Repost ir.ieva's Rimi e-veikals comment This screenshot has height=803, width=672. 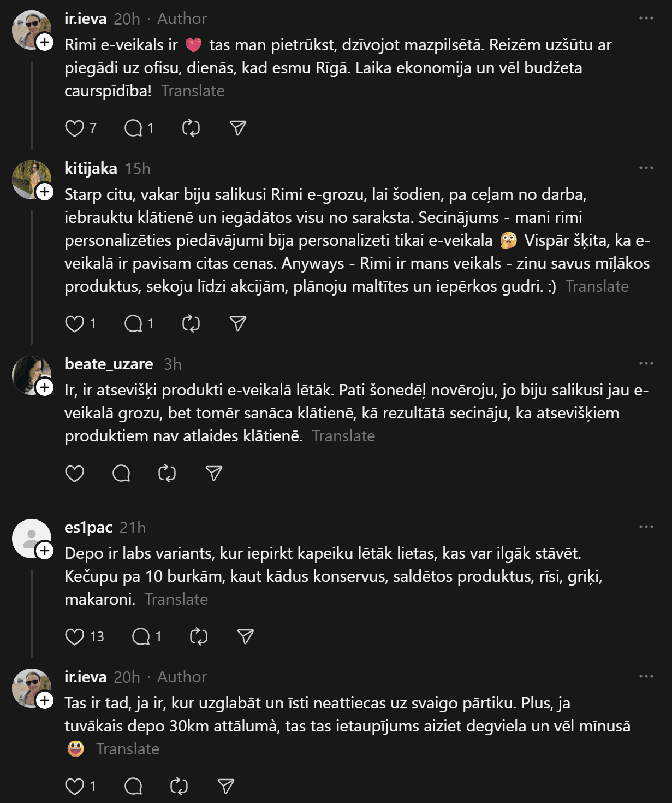tap(191, 128)
